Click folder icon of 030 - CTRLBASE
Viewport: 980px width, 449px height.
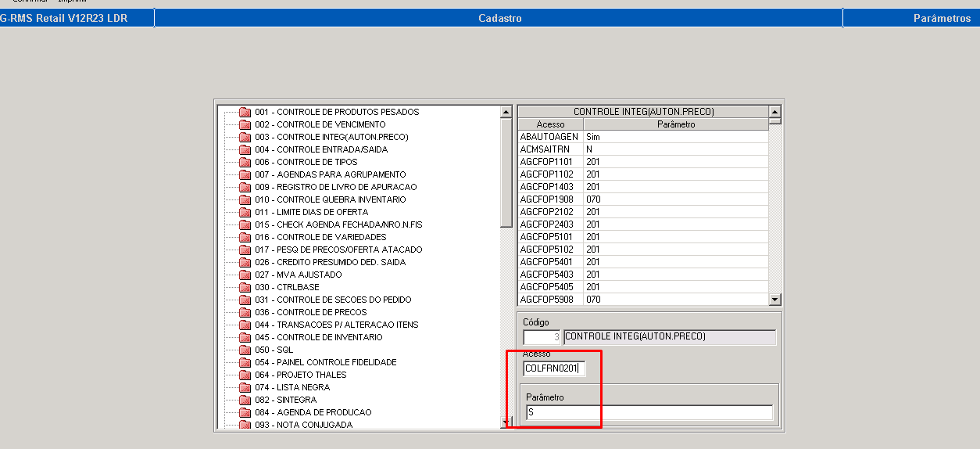point(245,287)
